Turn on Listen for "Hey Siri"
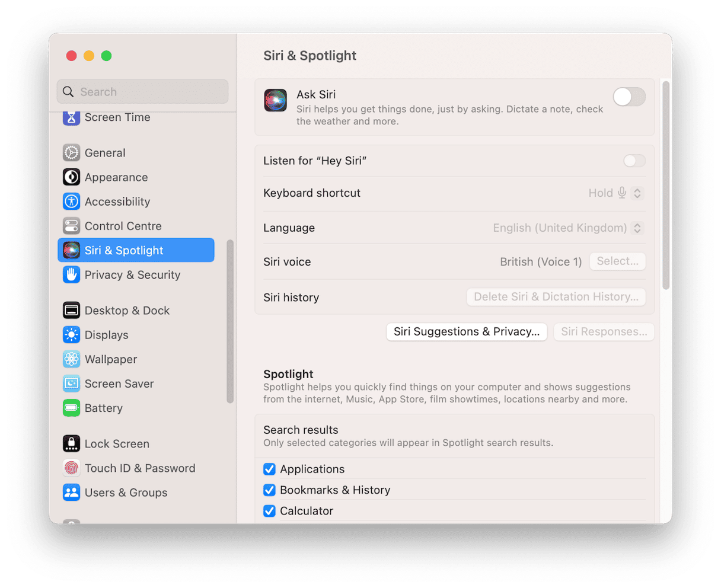Image resolution: width=721 pixels, height=588 pixels. point(634,161)
